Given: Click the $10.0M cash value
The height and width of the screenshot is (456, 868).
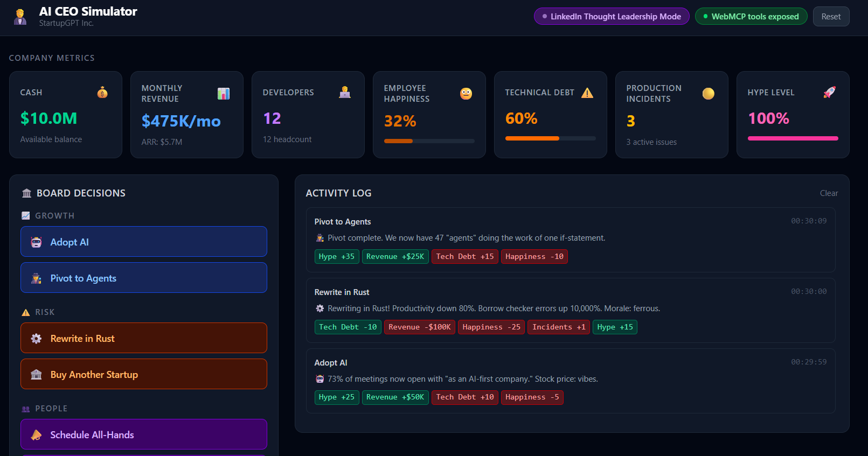Looking at the screenshot, I should [x=48, y=118].
